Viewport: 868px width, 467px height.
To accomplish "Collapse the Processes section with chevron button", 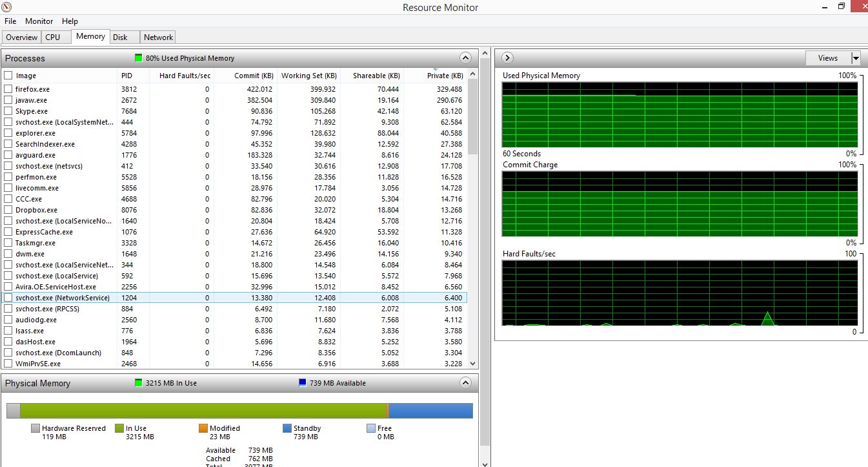I will 465,58.
